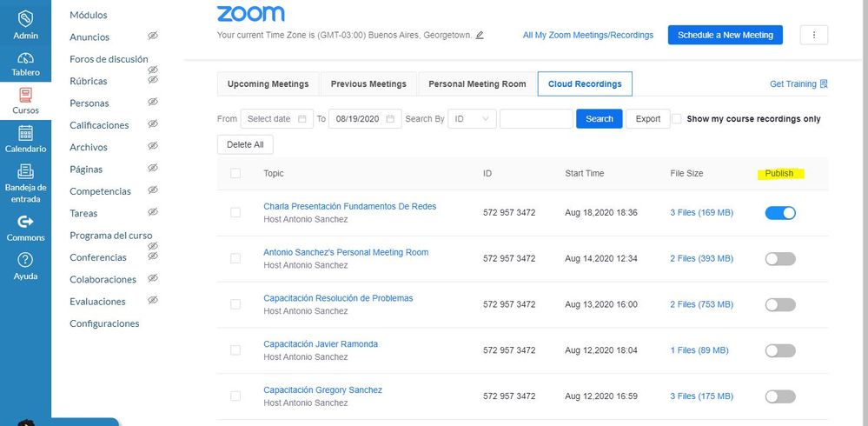Click Schedule a New Meeting button

(x=725, y=35)
